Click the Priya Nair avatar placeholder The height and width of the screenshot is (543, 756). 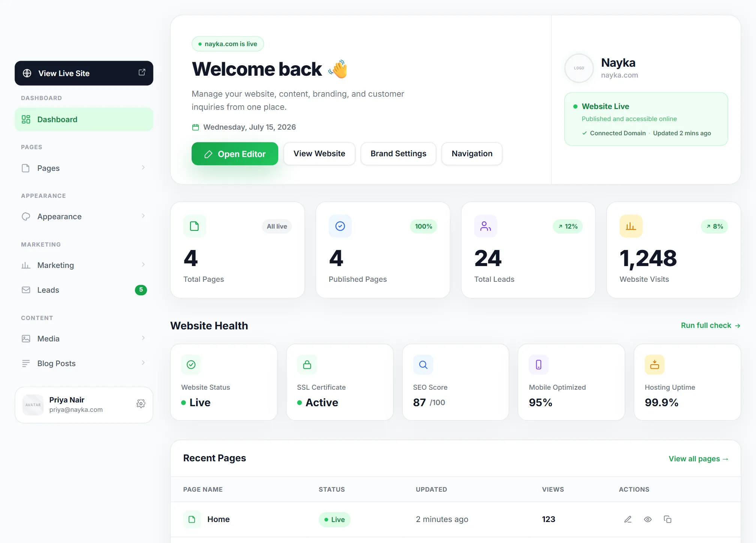(33, 405)
